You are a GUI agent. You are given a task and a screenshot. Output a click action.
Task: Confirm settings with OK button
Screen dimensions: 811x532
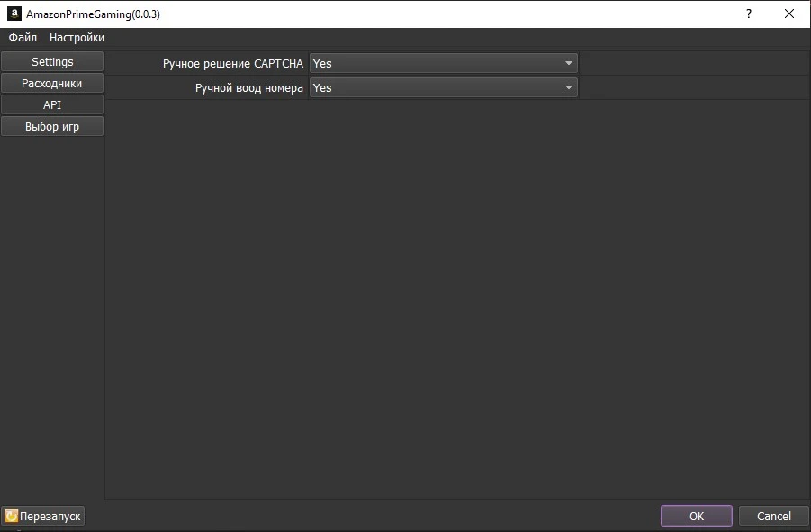point(696,516)
